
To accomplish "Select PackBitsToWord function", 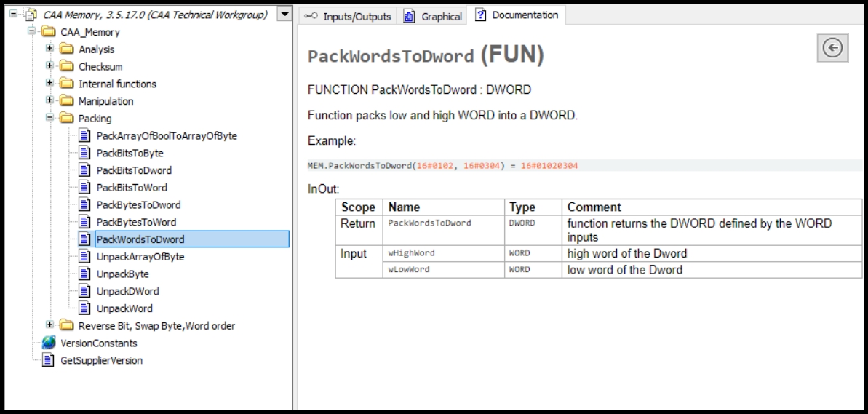I will pyautogui.click(x=132, y=188).
